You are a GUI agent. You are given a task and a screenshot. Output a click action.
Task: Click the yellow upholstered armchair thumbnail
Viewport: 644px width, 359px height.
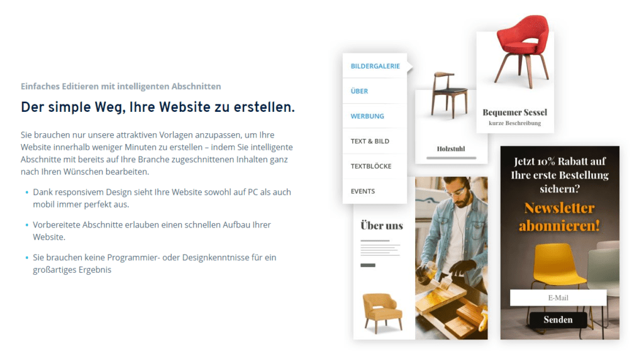pos(382,312)
